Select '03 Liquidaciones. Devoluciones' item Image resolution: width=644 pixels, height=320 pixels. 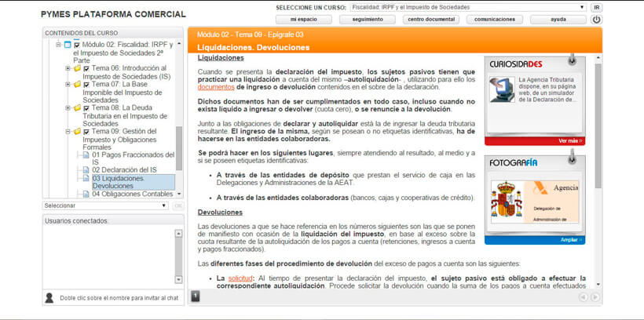(133, 182)
